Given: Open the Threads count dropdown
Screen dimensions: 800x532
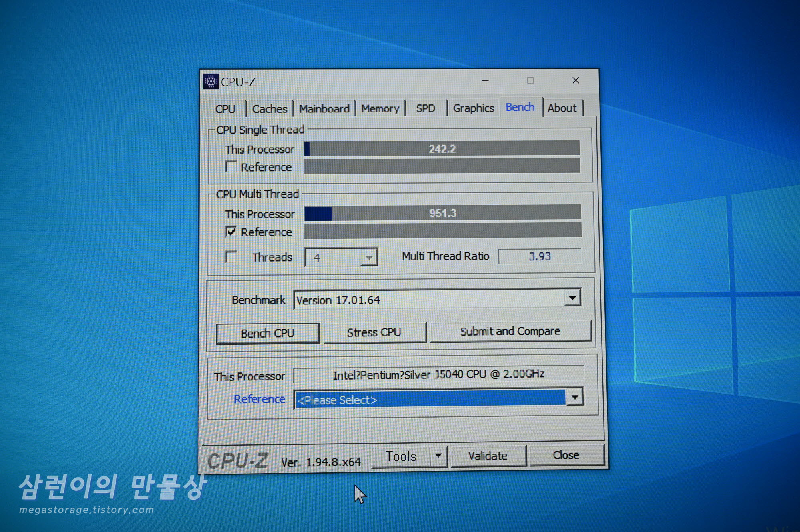Looking at the screenshot, I should pos(368,257).
